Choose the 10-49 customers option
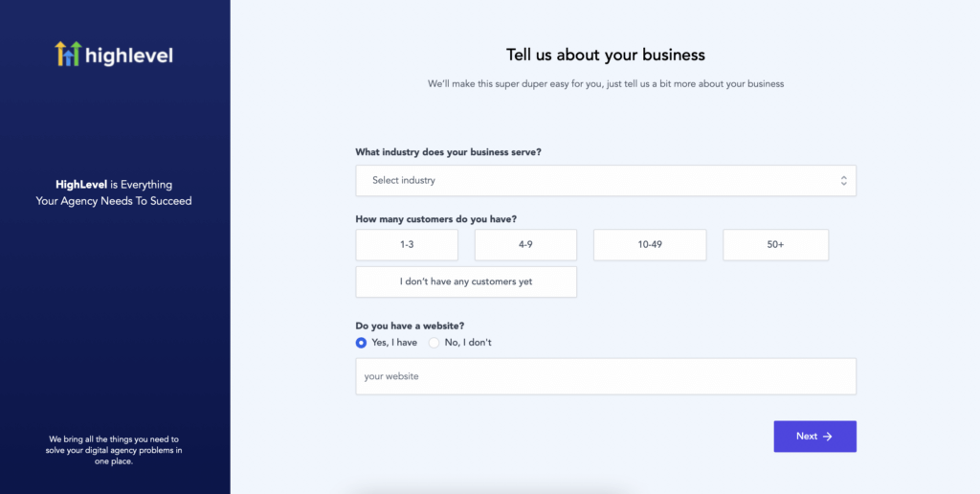980x494 pixels. [x=650, y=244]
